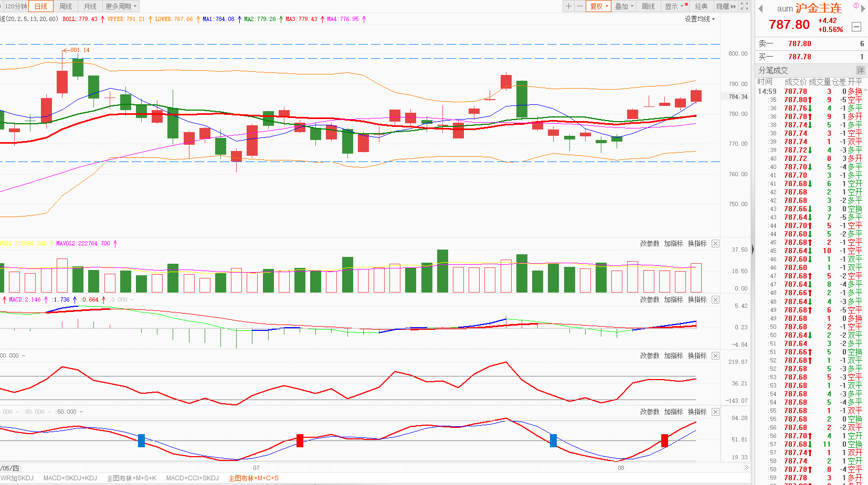Click 改参数 in the CCI panel
The width and height of the screenshot is (868, 485).
[650, 355]
